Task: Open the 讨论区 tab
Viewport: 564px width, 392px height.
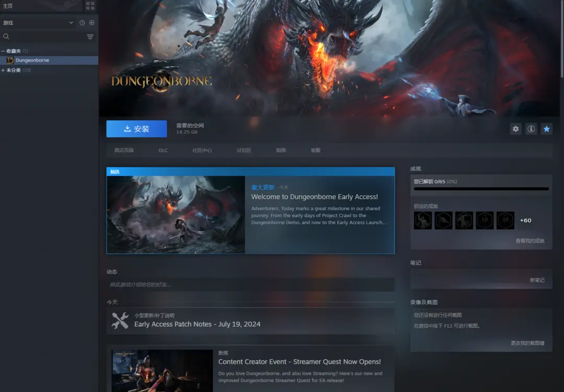Action: [244, 150]
